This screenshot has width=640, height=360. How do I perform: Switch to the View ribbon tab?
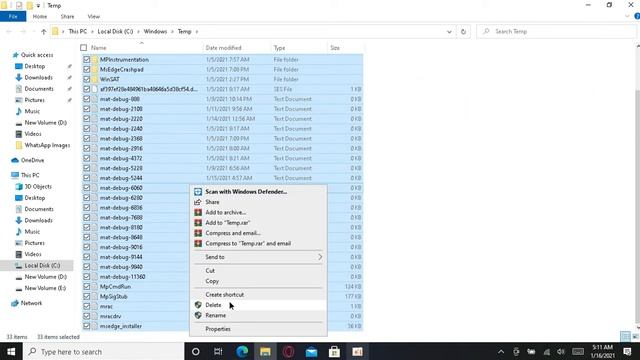[x=93, y=16]
